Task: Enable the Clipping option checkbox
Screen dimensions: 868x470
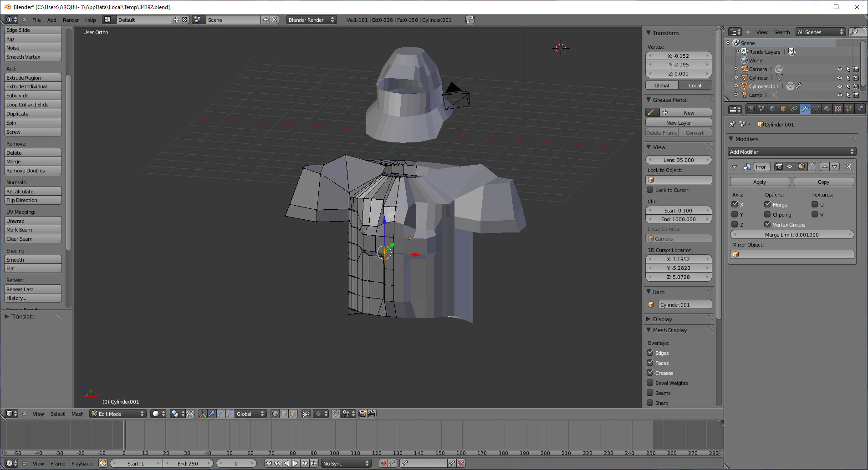Action: tap(767, 214)
